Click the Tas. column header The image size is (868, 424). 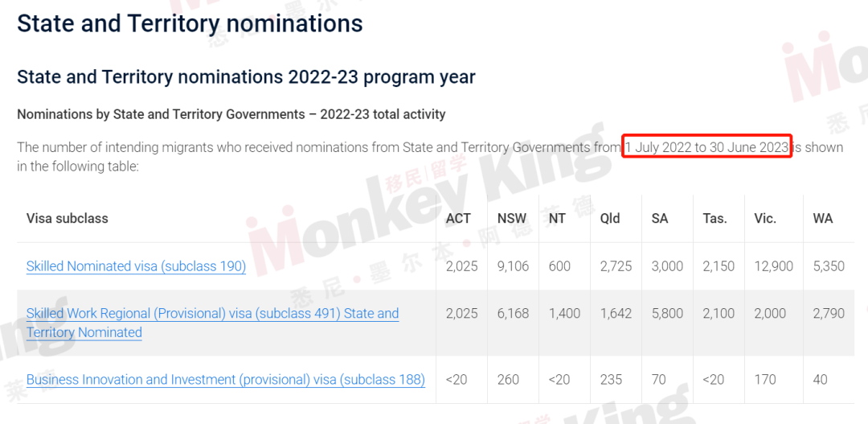715,218
